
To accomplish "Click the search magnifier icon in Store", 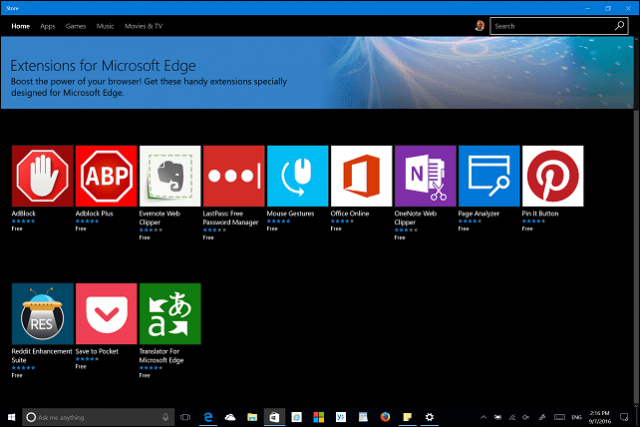I will (x=619, y=26).
